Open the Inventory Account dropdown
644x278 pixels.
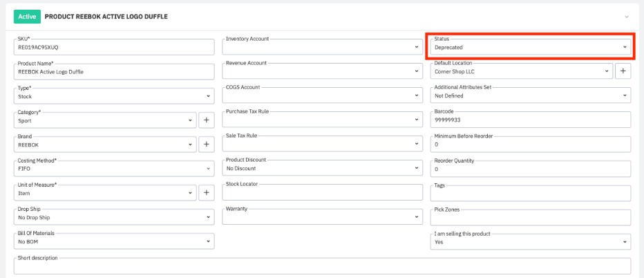tap(322, 47)
